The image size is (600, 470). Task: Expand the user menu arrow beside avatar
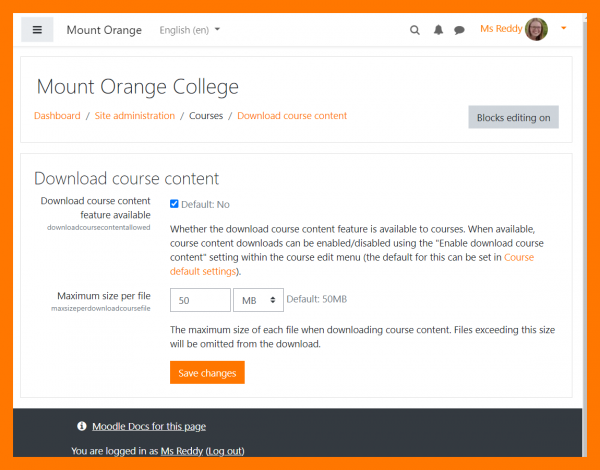[x=564, y=29]
